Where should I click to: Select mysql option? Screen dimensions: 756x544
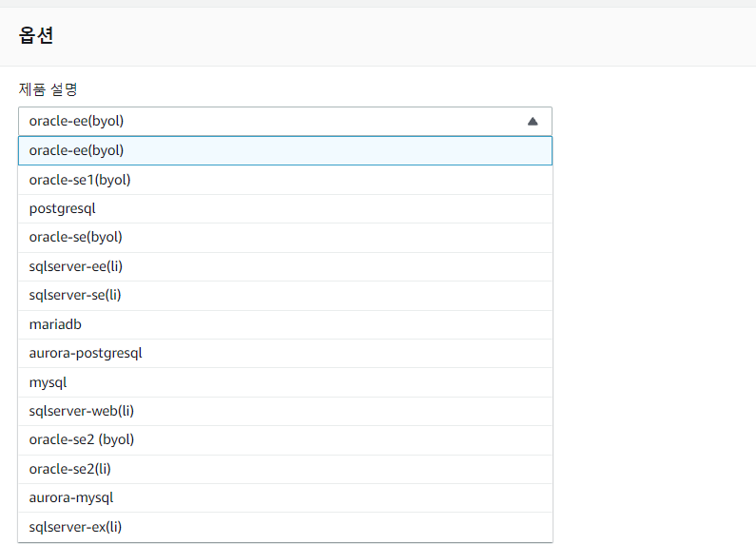click(x=285, y=382)
